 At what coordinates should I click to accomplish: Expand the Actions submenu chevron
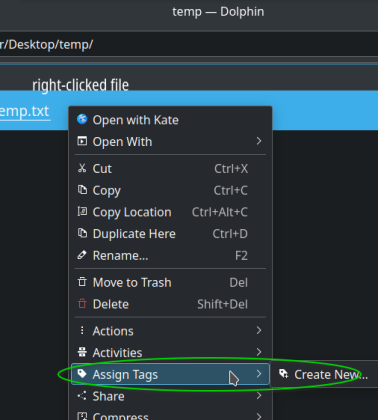pos(259,330)
